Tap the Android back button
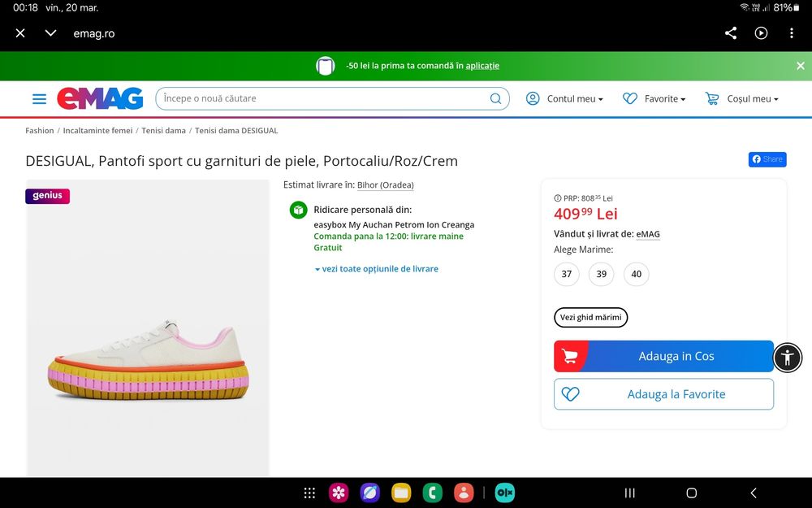 pos(754,493)
